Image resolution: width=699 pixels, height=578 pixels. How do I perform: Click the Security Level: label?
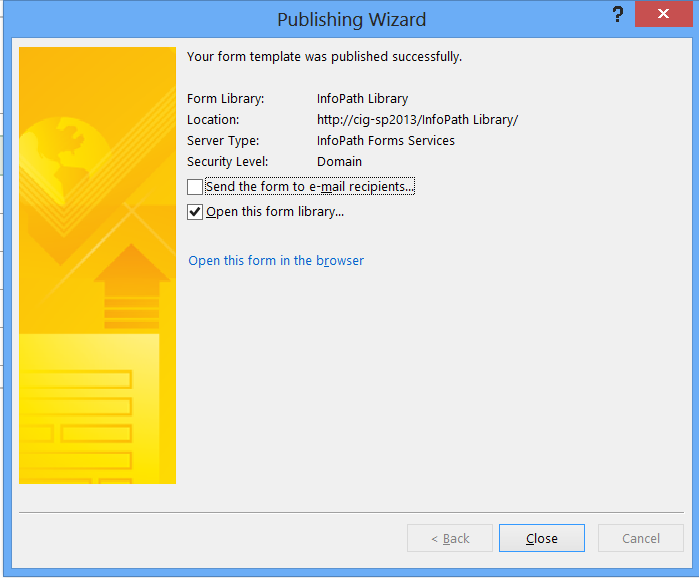pyautogui.click(x=227, y=162)
